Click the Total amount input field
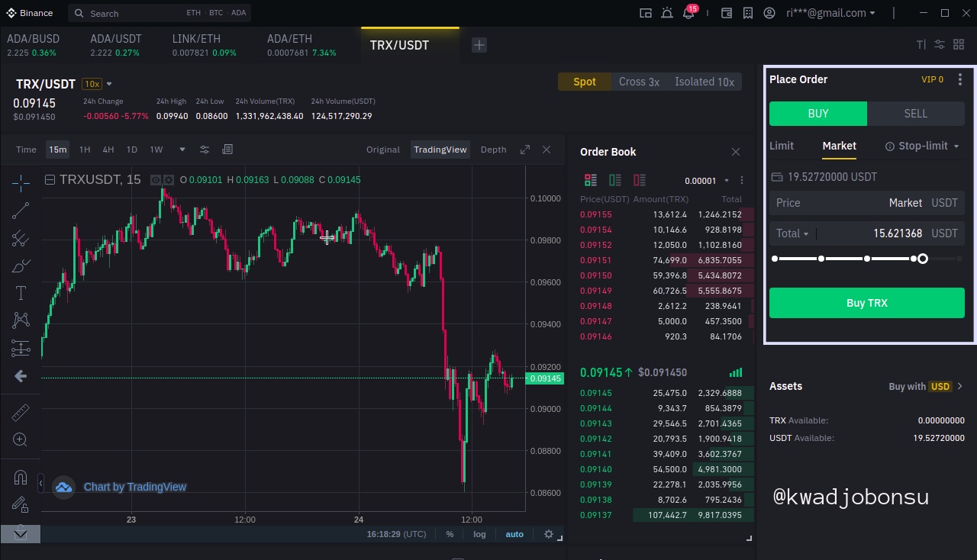This screenshot has height=560, width=977. 867,233
